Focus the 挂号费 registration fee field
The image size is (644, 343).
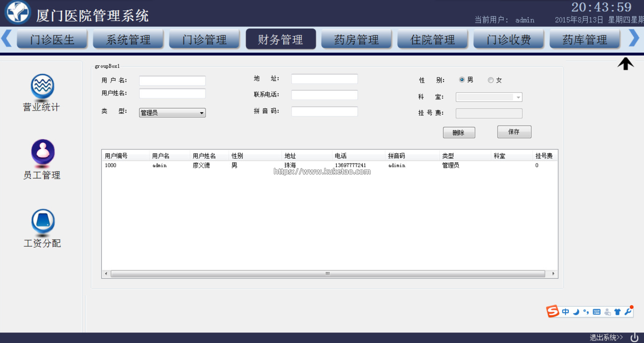(x=489, y=113)
